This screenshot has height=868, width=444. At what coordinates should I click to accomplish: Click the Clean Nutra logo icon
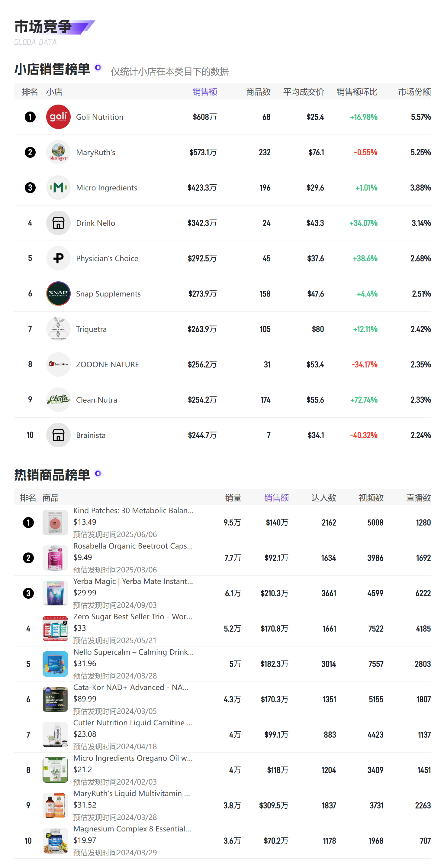coord(58,400)
